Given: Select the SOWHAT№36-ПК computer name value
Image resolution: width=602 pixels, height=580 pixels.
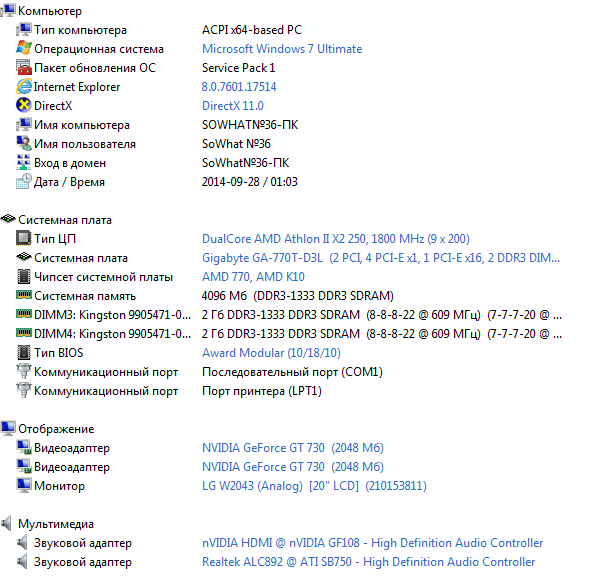Looking at the screenshot, I should [250, 125].
